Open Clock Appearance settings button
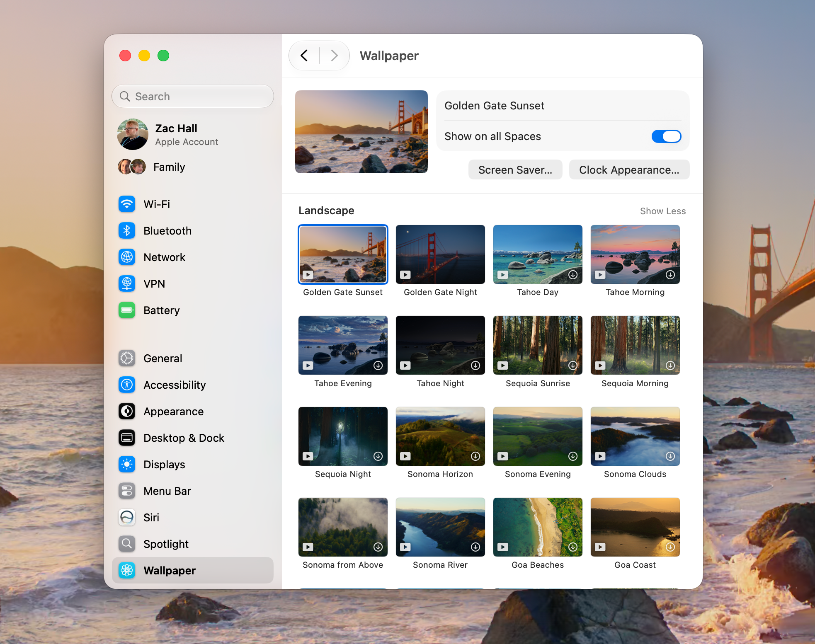 629,170
